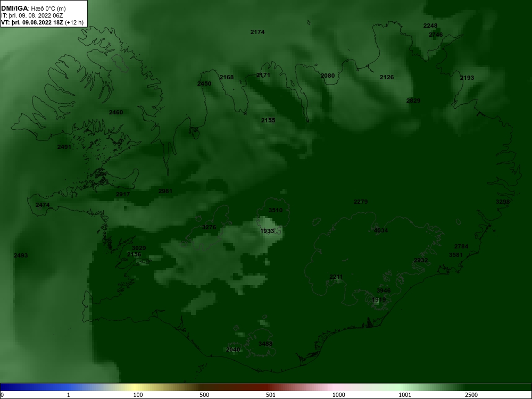The image size is (532, 399).
Task: Select the color scale label 500
Action: [205, 395]
